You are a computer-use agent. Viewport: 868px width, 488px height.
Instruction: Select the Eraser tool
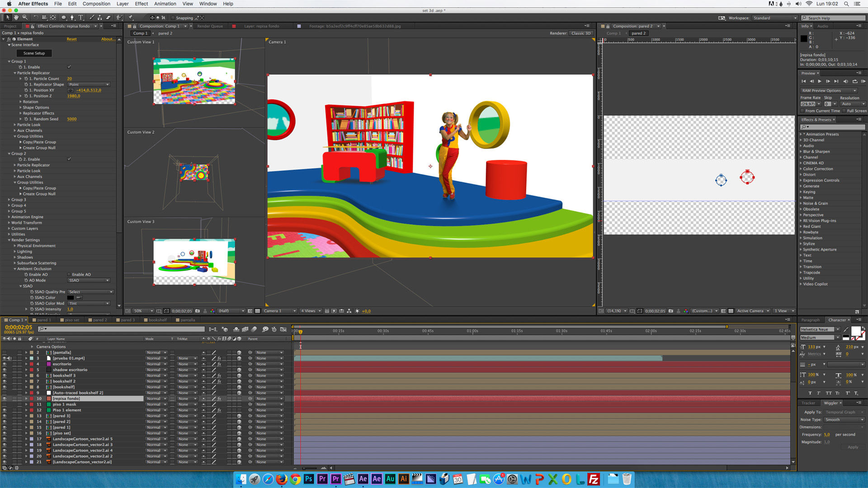click(x=108, y=18)
